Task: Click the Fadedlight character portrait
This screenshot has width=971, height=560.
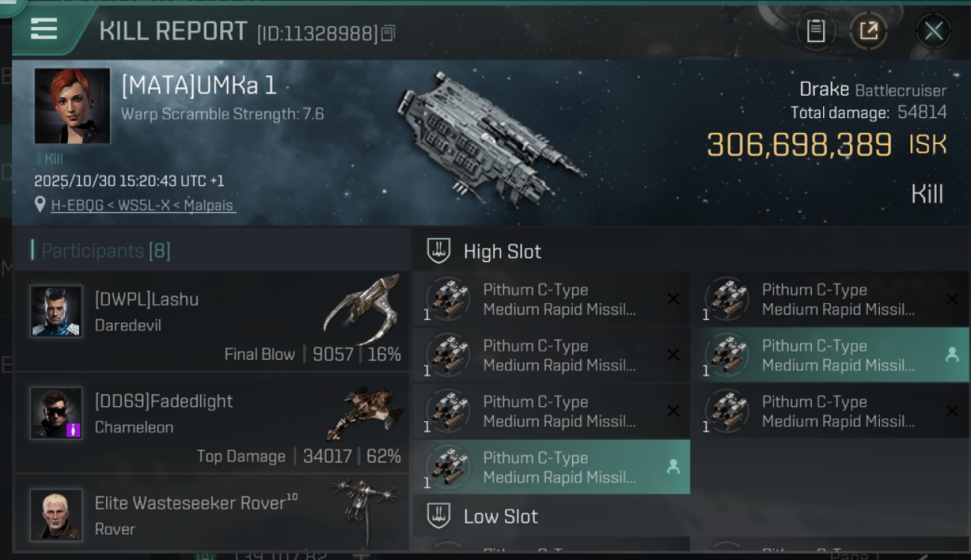Action: (56, 413)
